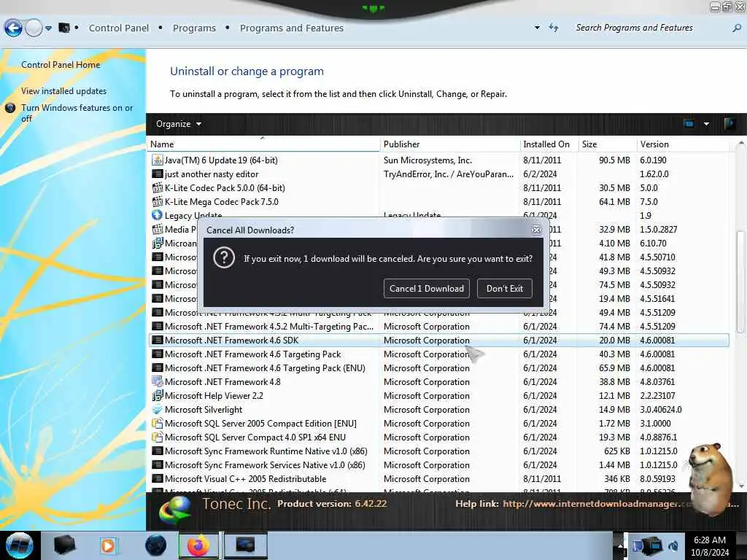747x560 pixels.
Task: Click the Back navigation arrow button
Action: click(x=13, y=28)
